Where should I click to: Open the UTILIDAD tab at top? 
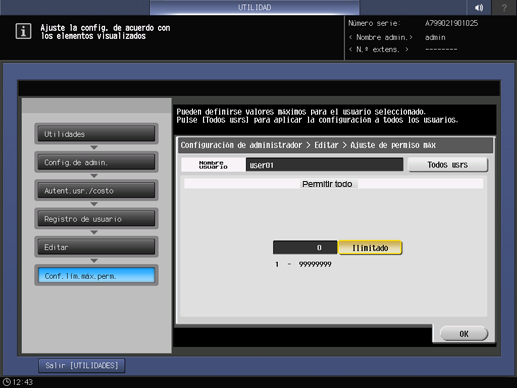(x=255, y=7)
